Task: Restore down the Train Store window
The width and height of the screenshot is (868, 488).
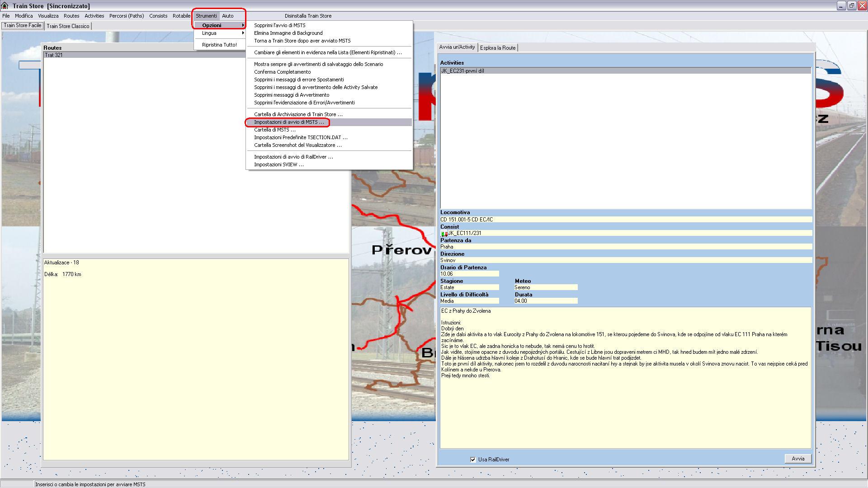Action: point(851,5)
